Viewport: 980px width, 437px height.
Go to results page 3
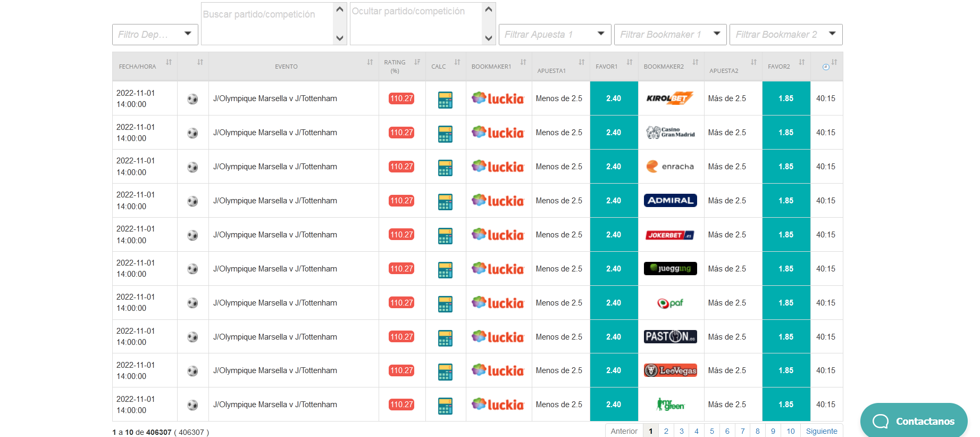click(x=682, y=431)
